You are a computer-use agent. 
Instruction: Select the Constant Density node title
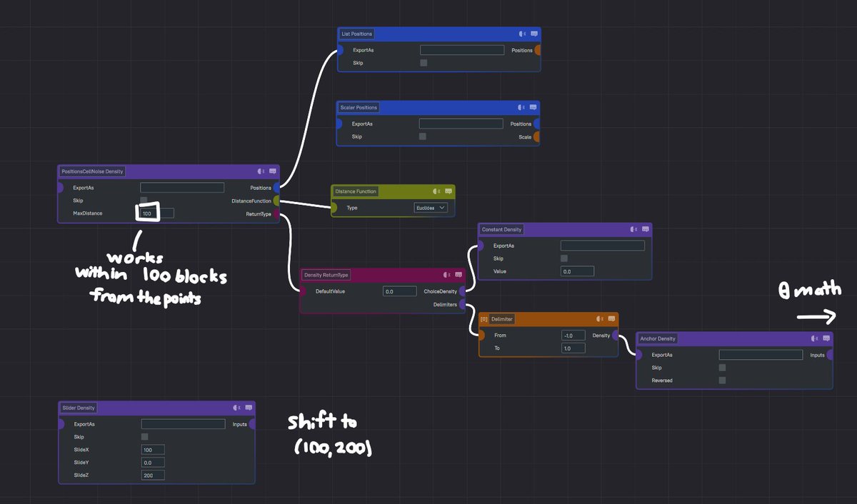click(x=501, y=229)
